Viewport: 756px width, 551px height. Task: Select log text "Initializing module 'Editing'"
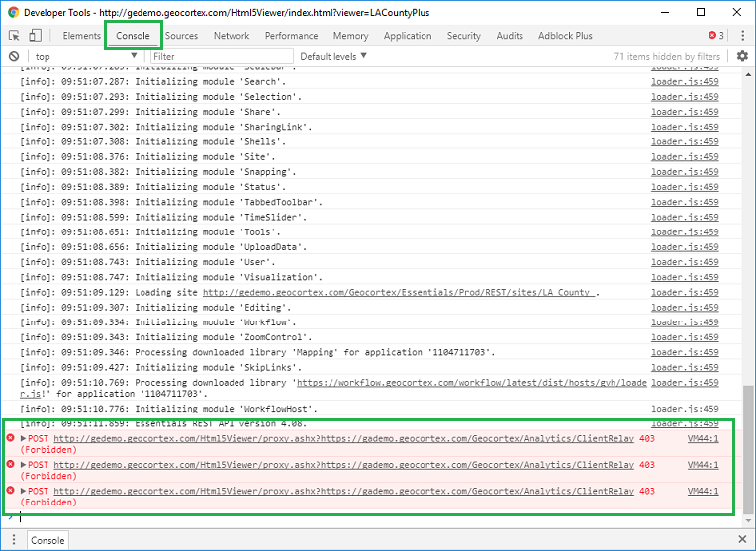[213, 307]
